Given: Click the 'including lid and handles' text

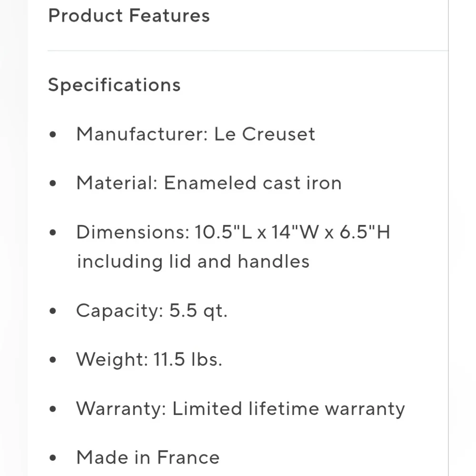Looking at the screenshot, I should pos(193,261).
